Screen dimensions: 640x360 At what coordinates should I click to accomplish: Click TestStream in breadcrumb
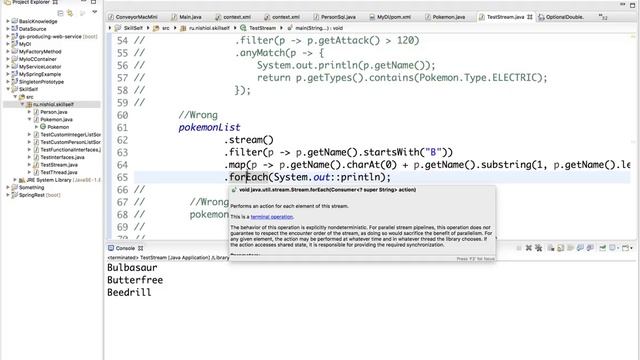pos(262,28)
